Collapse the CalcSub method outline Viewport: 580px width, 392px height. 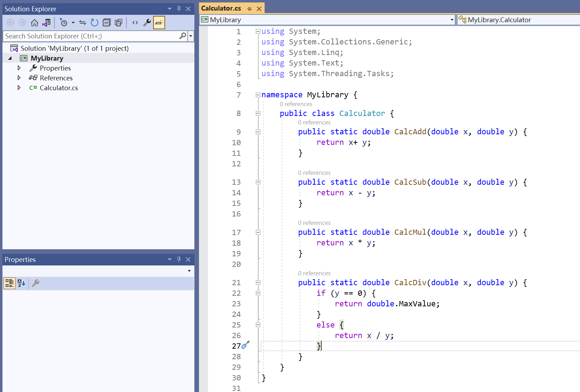coord(258,182)
